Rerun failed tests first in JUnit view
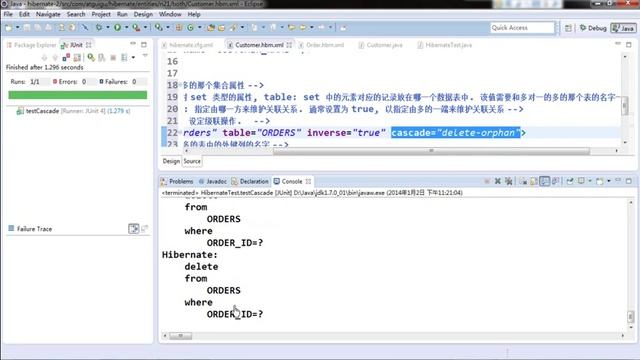The image size is (640, 360). pos(102,58)
